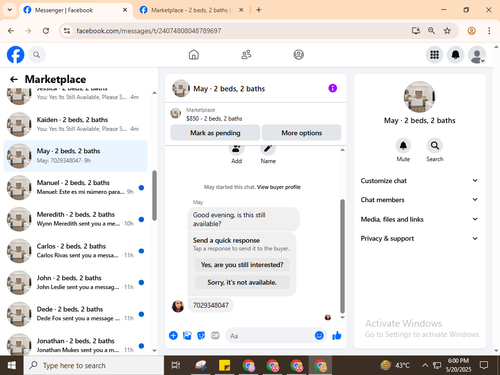
Task: Open the purple conversation information icon
Action: [x=332, y=88]
